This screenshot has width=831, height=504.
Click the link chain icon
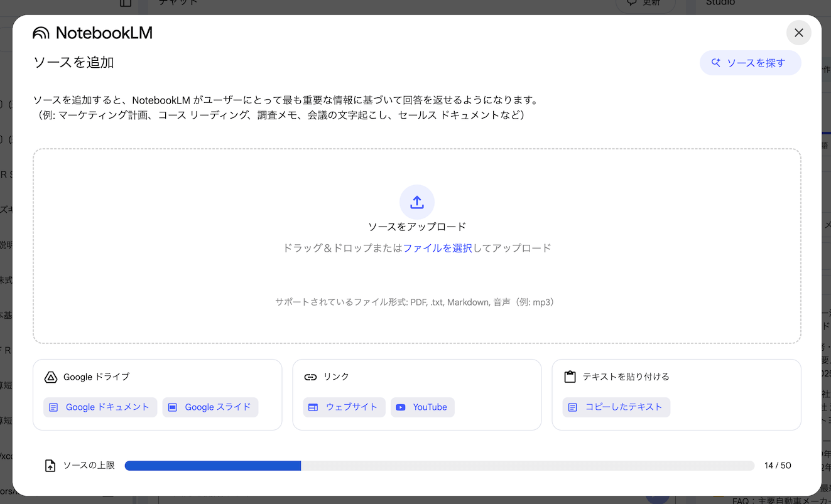tap(310, 377)
